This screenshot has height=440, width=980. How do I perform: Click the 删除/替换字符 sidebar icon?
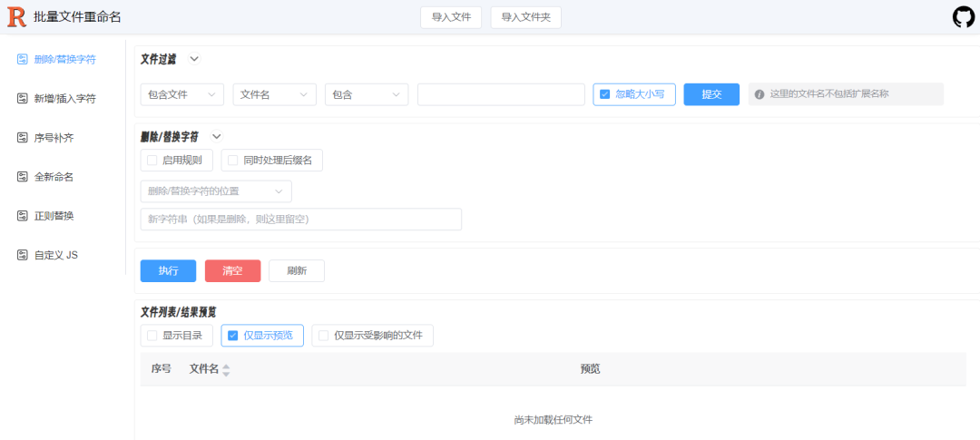coord(23,59)
